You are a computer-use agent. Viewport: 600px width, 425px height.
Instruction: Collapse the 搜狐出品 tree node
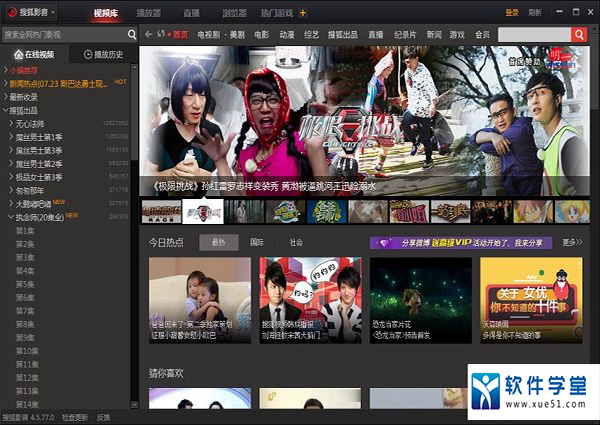tap(5, 110)
